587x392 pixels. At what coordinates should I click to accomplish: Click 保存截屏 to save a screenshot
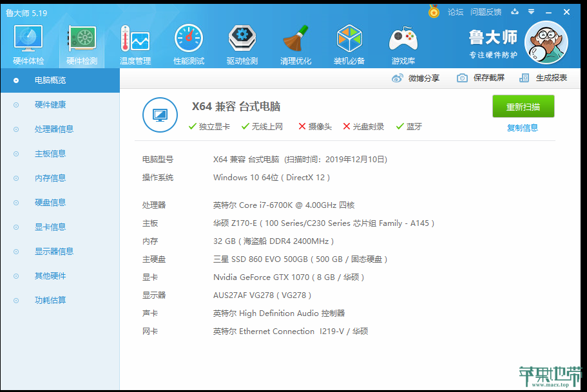pyautogui.click(x=481, y=78)
